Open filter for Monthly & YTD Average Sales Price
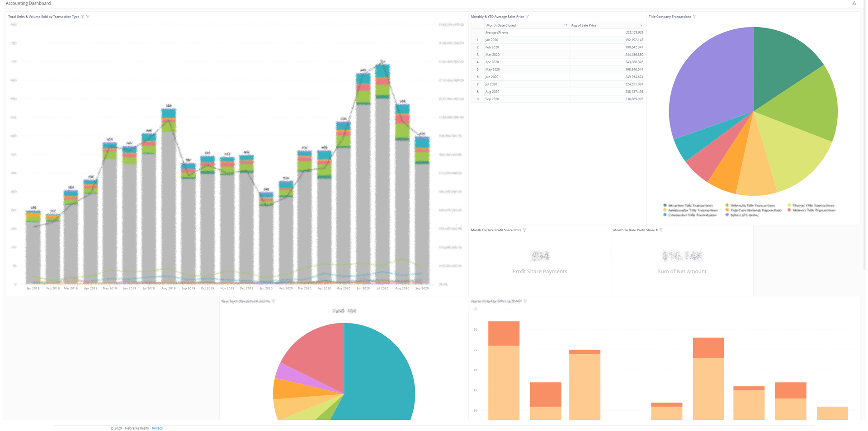The width and height of the screenshot is (868, 431). (x=527, y=17)
